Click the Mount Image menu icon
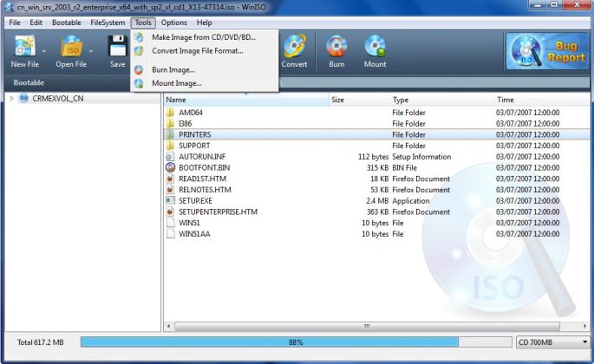The image size is (594, 364). pos(139,83)
